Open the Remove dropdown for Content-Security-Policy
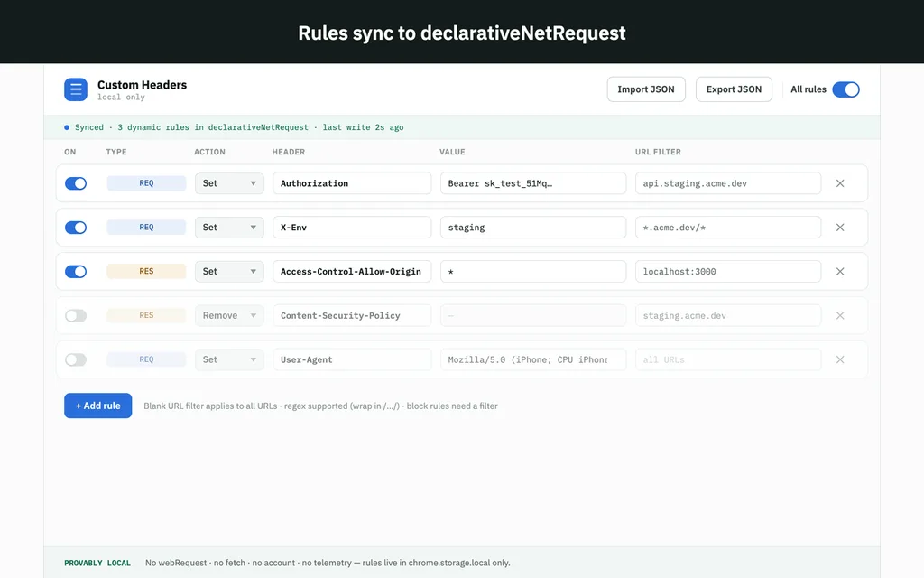Screen dimensions: 924x578 [229, 315]
